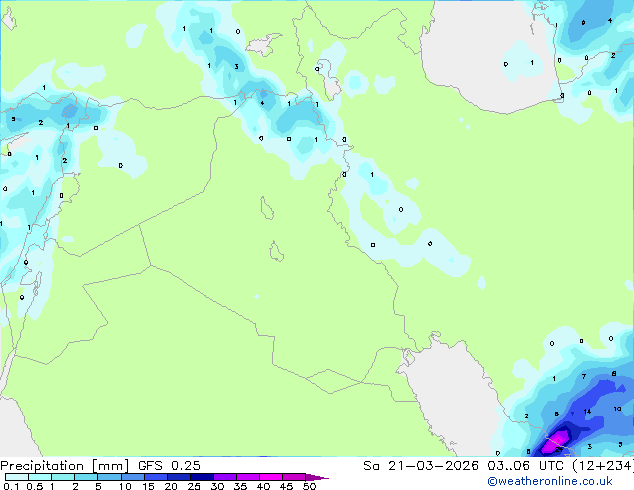Click the 'GFS 0.25' model label
Viewport: 634px width, 490px height.
click(169, 466)
